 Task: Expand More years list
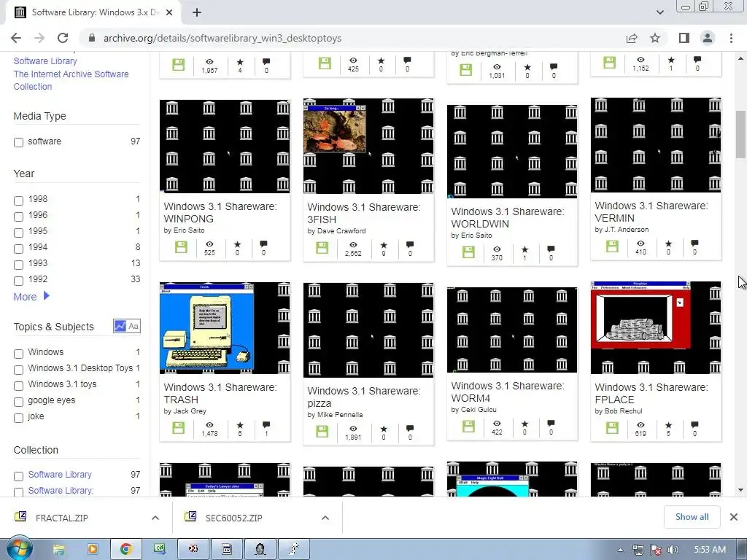31,297
